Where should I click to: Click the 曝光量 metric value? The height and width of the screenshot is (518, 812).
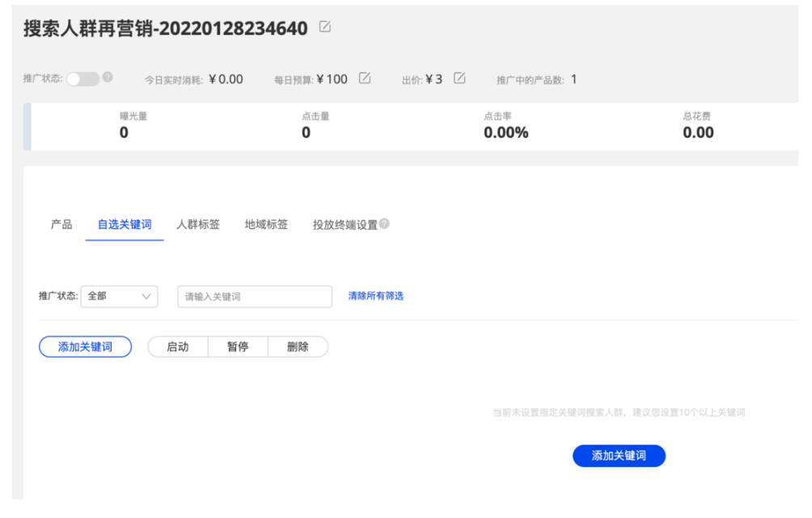(x=124, y=133)
